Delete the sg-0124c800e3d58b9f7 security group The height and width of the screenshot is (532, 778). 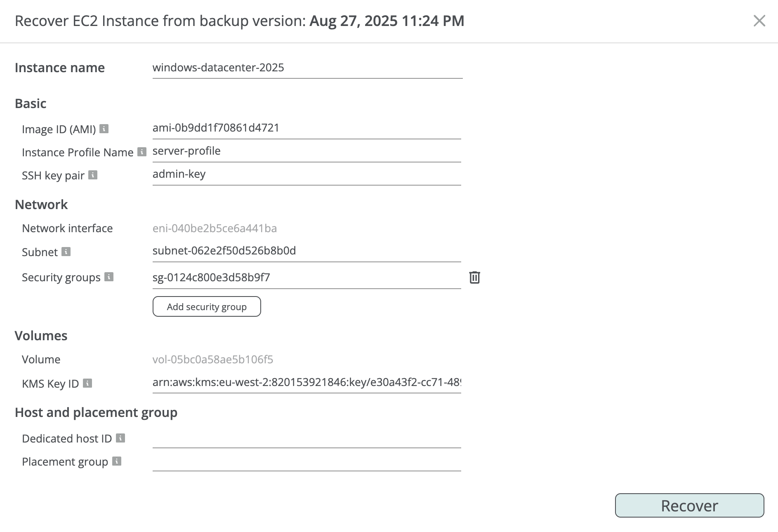coord(474,277)
